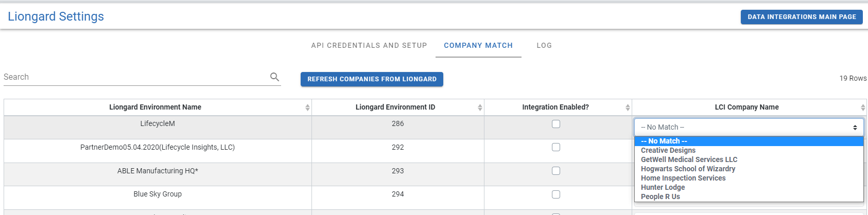Sort by LCI Company Name arrows

863,107
